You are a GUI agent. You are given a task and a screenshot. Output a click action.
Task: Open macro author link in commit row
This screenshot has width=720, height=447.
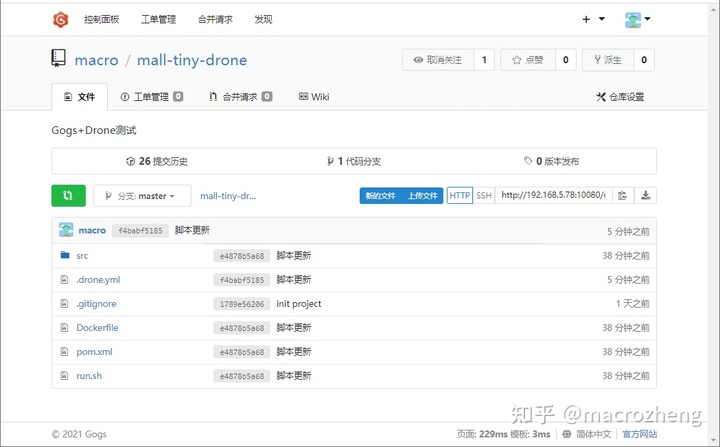pos(92,231)
